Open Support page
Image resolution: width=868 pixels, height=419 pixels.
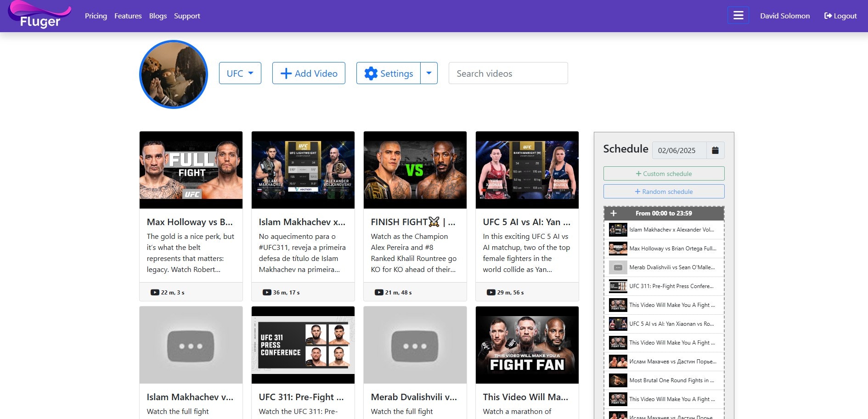[x=187, y=16]
